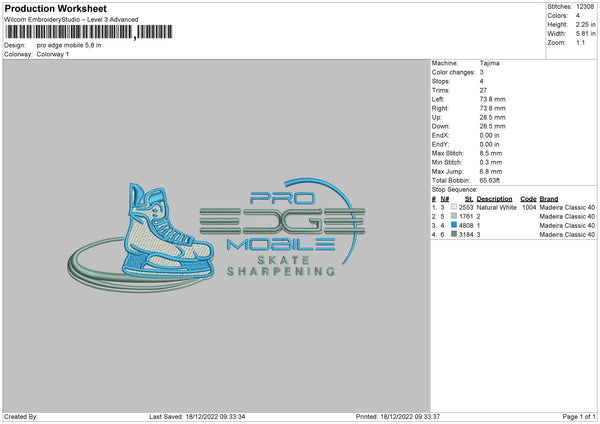Click stitch count '2553' in stop row 1
This screenshot has height=424, width=600.
click(x=466, y=207)
